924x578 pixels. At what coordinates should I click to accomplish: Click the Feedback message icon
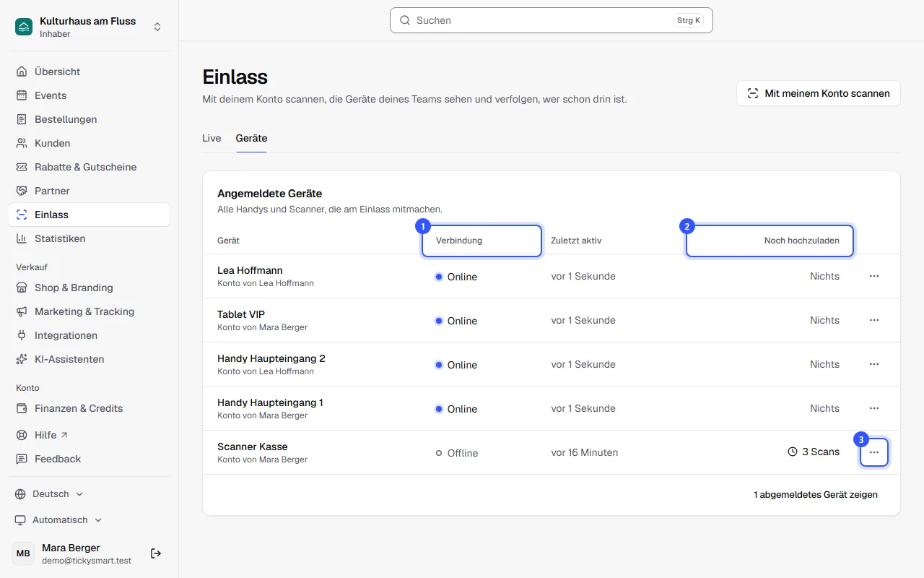click(x=22, y=459)
